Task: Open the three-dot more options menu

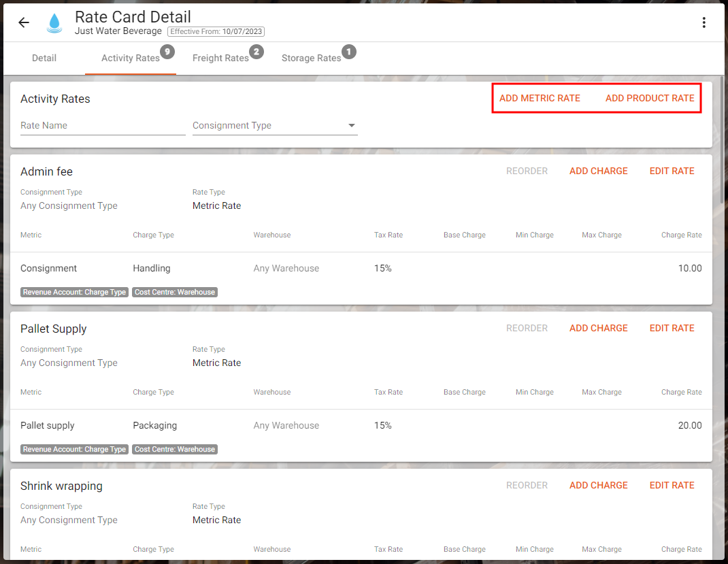Action: 704,22
